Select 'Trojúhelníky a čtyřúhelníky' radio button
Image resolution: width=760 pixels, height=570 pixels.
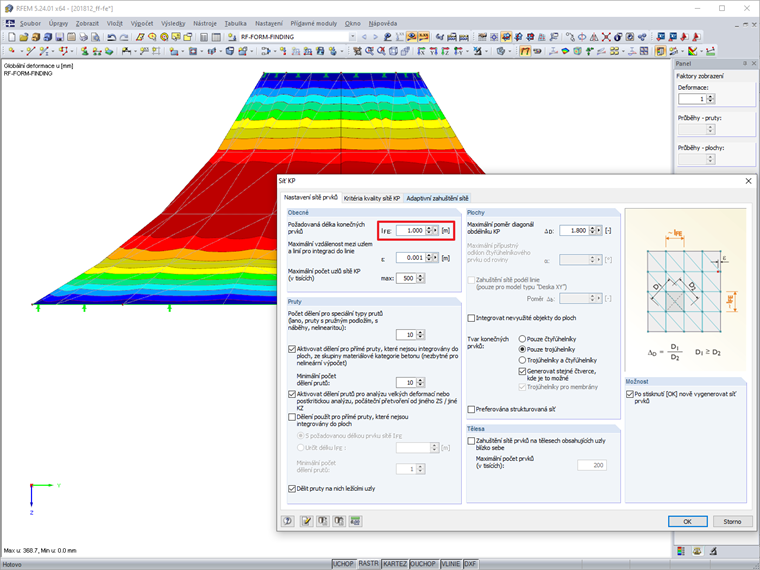click(x=522, y=360)
